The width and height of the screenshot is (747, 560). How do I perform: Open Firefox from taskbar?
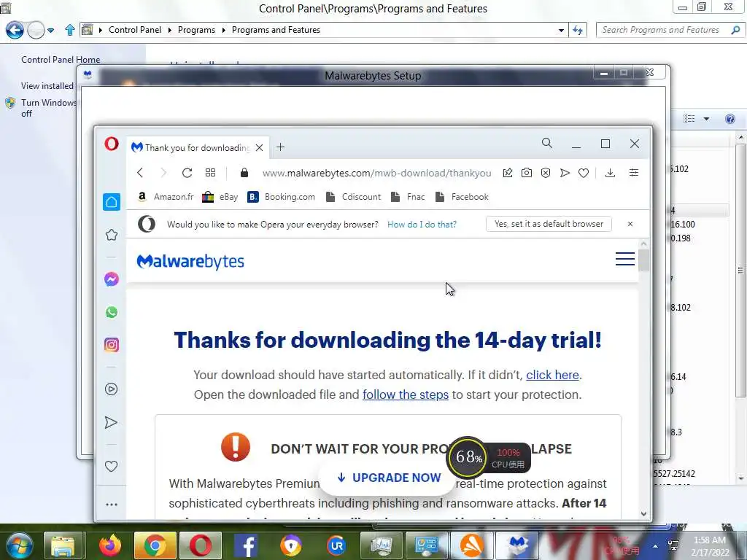tap(110, 545)
